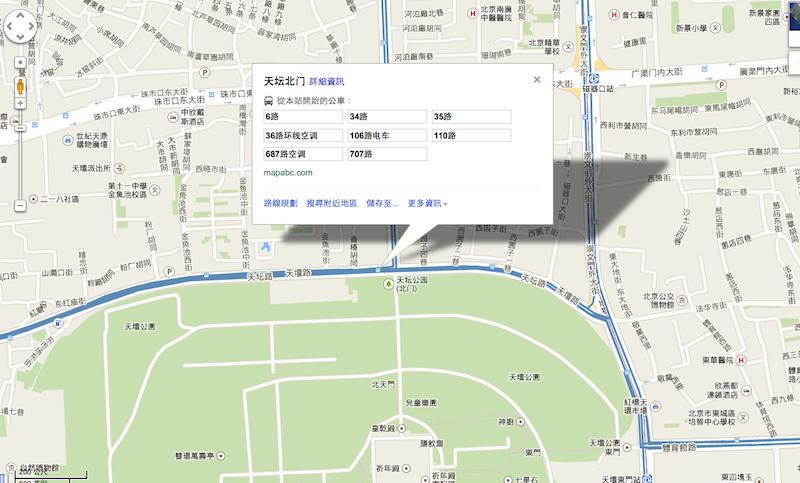
Task: Click the gas station icon by 东红庙街
Action: 58,322
